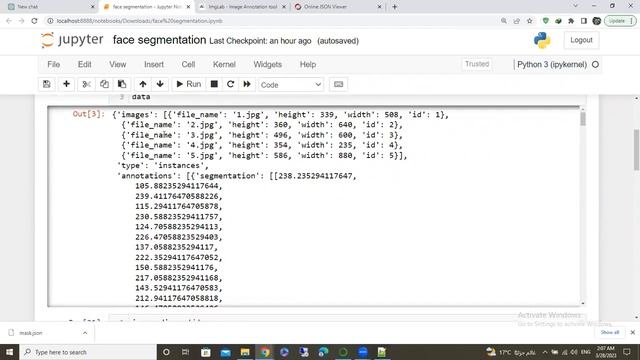
Task: Save notebook with the floppy disk icon
Action: [47, 84]
